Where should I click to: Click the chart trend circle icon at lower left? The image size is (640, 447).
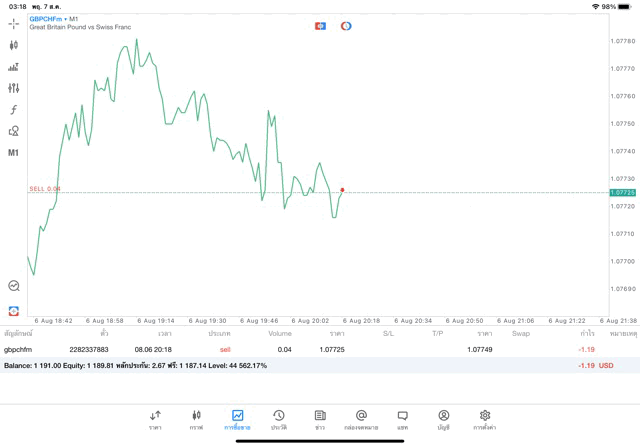(13, 286)
